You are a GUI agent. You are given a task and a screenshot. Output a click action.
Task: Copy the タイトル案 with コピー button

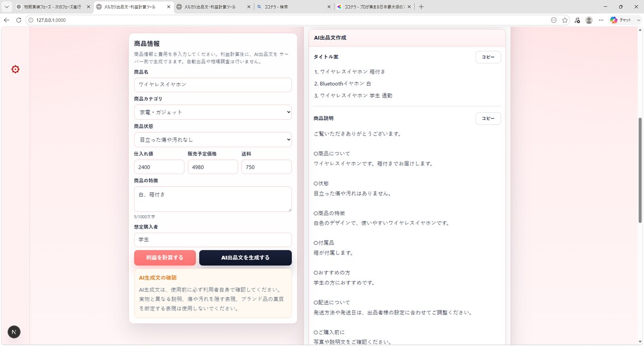[x=488, y=57]
